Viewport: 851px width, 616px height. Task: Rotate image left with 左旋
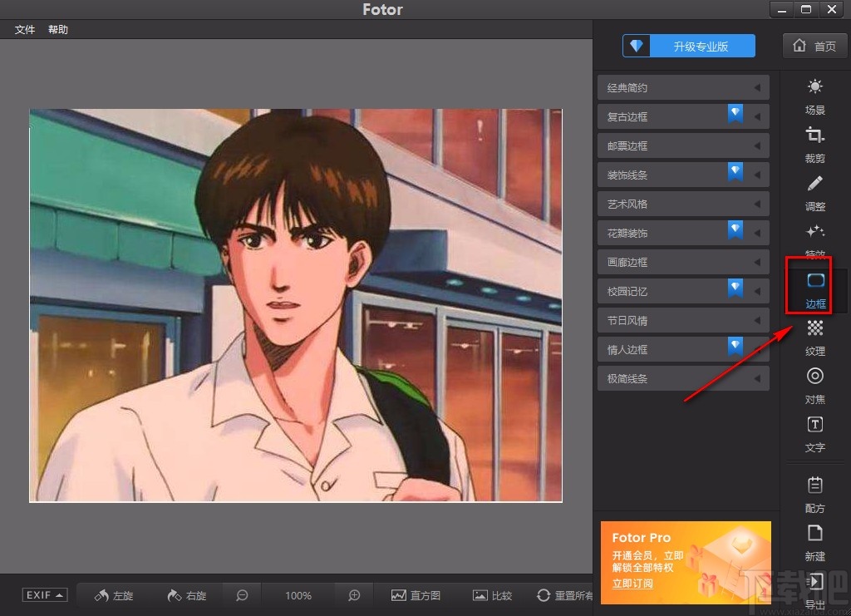coord(114,595)
